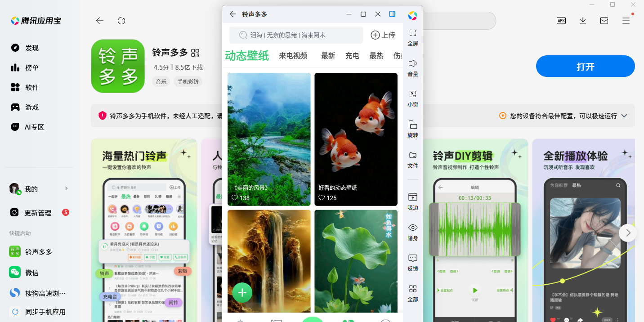Click the large 铃声多多 app icon
The image size is (644, 322).
[x=118, y=66]
